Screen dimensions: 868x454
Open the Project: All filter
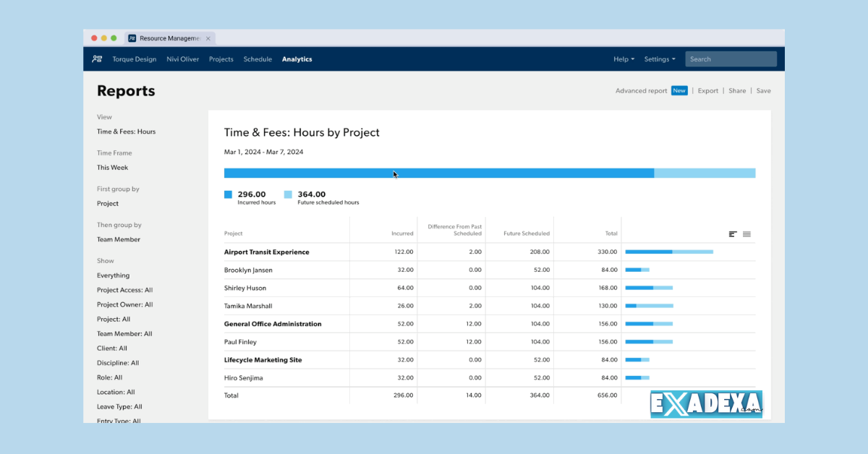tap(113, 319)
